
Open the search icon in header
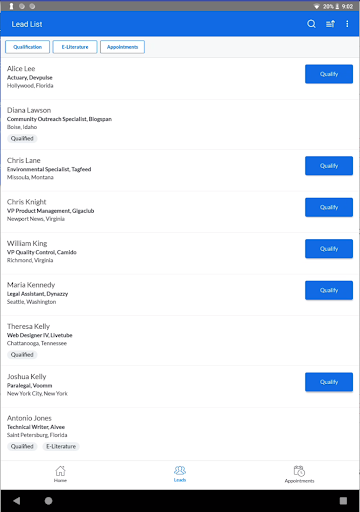pyautogui.click(x=311, y=24)
